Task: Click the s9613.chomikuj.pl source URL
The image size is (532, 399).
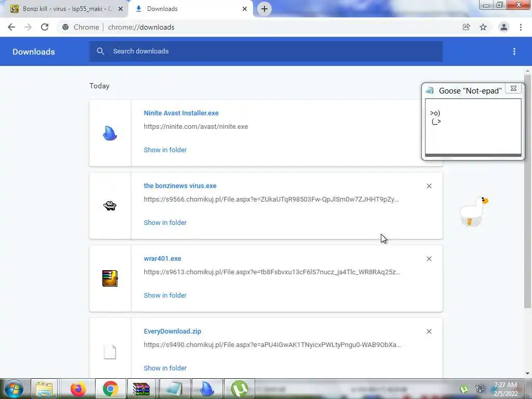Action: click(x=272, y=272)
